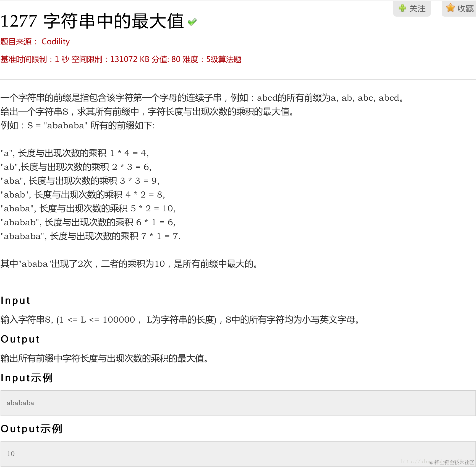Click the line "ababa" product 5 * 2 = 10
This screenshot has width=476, height=467.
click(x=88, y=208)
